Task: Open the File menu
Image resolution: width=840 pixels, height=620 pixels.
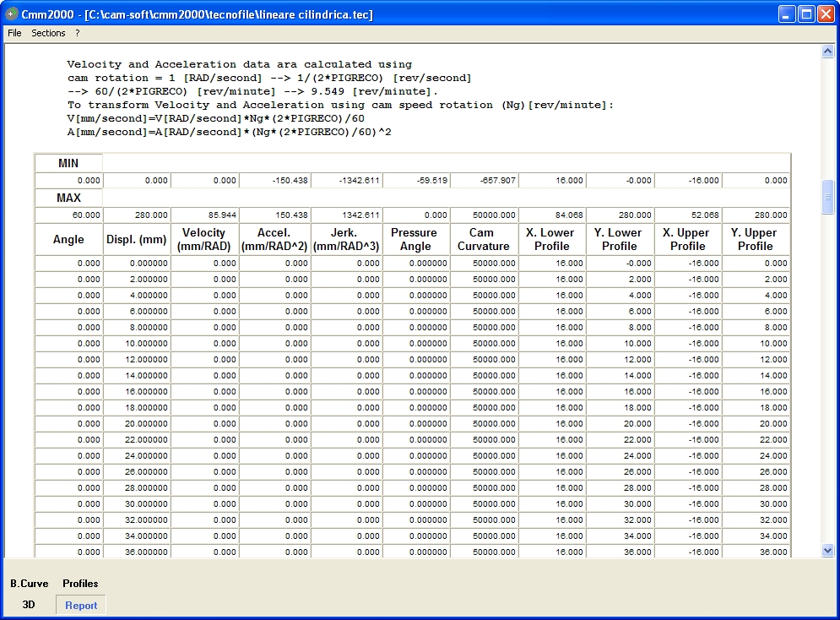Action: pos(14,33)
